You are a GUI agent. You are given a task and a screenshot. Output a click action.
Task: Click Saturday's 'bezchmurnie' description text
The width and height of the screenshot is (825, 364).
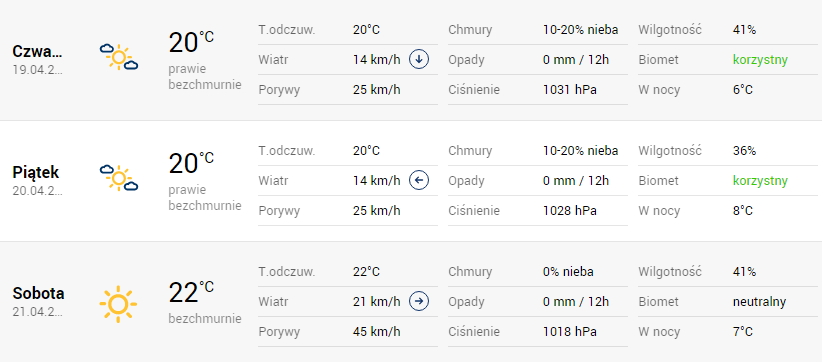205,319
